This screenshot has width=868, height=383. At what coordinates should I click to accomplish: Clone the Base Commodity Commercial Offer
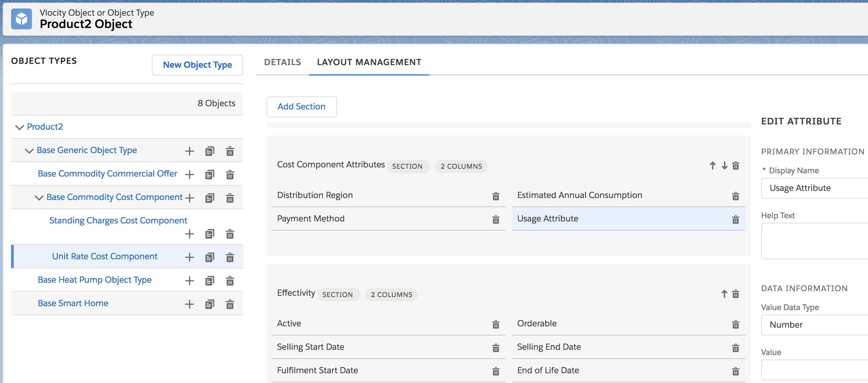click(210, 175)
